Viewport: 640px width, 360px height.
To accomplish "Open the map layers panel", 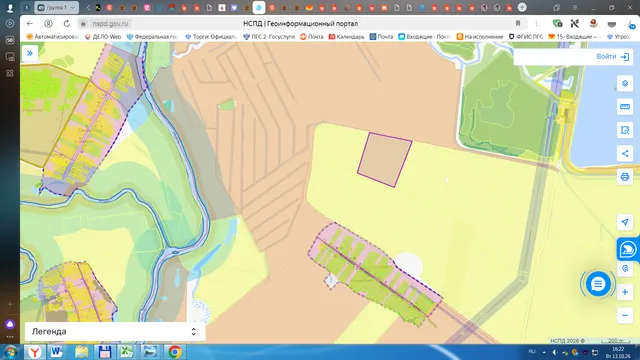I will point(624,84).
